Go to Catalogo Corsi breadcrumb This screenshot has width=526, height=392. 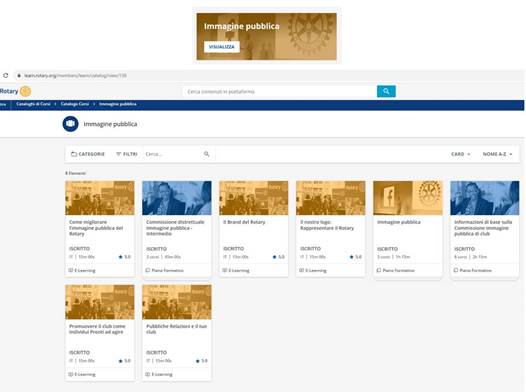(75, 104)
